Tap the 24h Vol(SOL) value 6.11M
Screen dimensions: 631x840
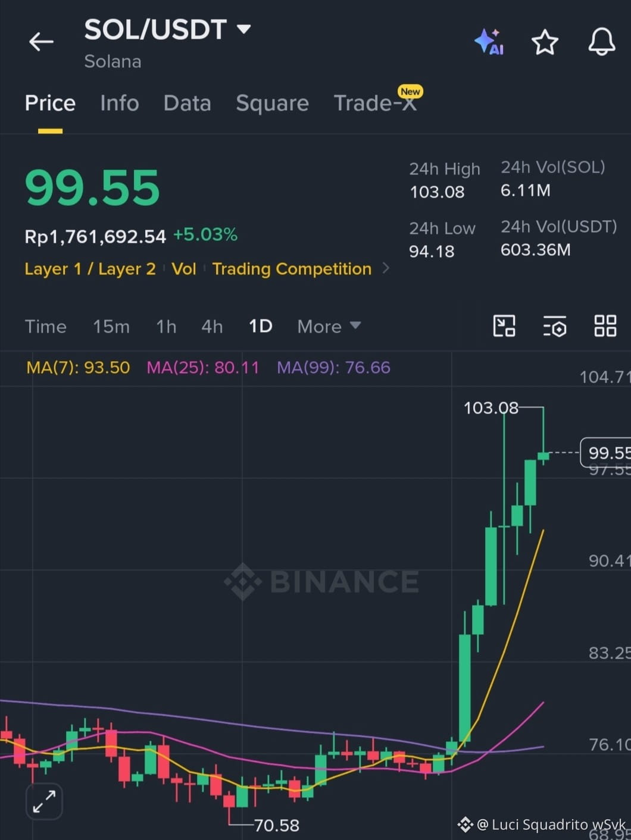[526, 190]
